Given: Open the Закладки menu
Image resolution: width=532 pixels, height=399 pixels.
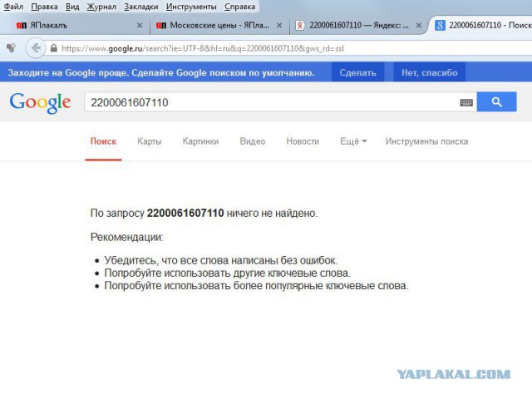Looking at the screenshot, I should click(140, 7).
